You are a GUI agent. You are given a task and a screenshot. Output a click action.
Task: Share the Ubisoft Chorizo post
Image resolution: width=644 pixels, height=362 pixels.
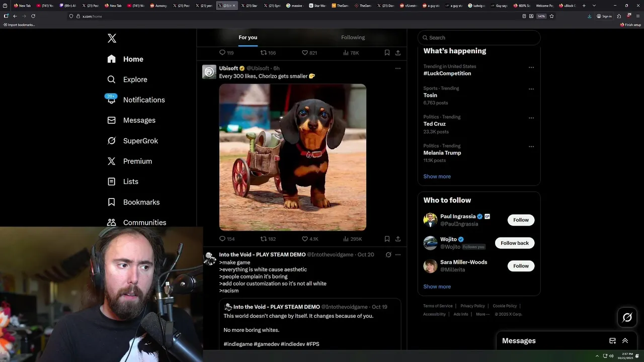point(398,239)
